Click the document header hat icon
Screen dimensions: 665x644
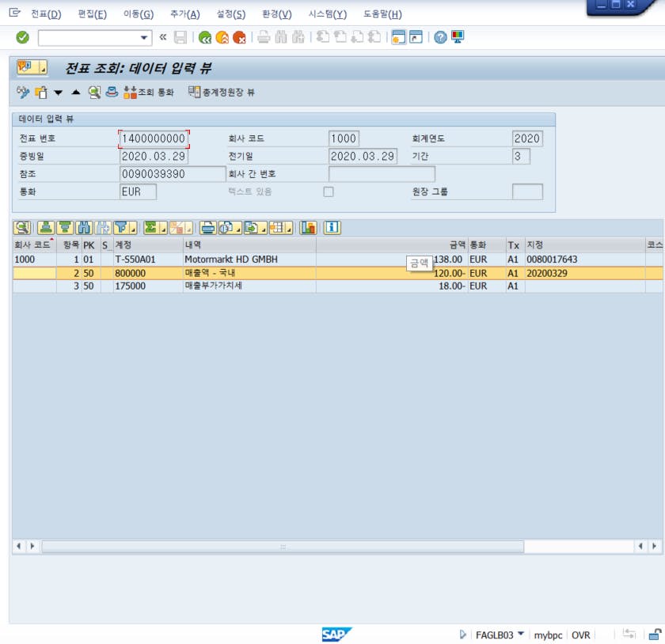point(112,92)
